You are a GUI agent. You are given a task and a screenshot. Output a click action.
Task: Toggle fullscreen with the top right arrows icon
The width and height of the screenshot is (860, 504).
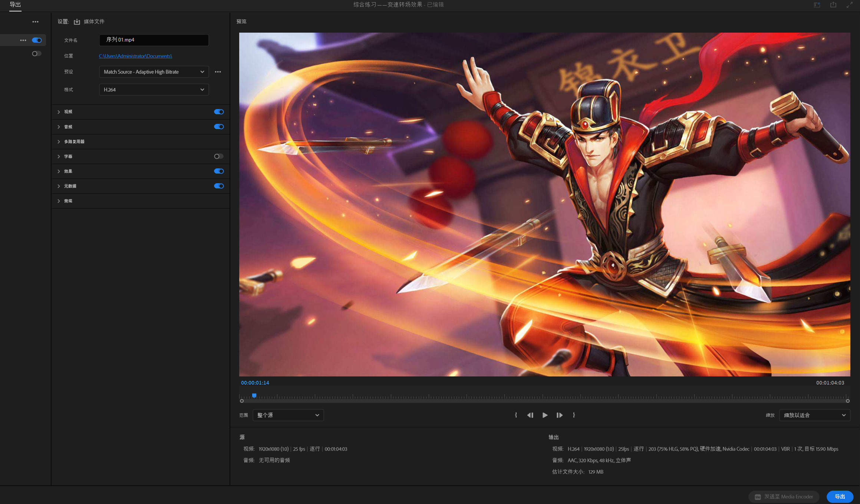pyautogui.click(x=849, y=5)
